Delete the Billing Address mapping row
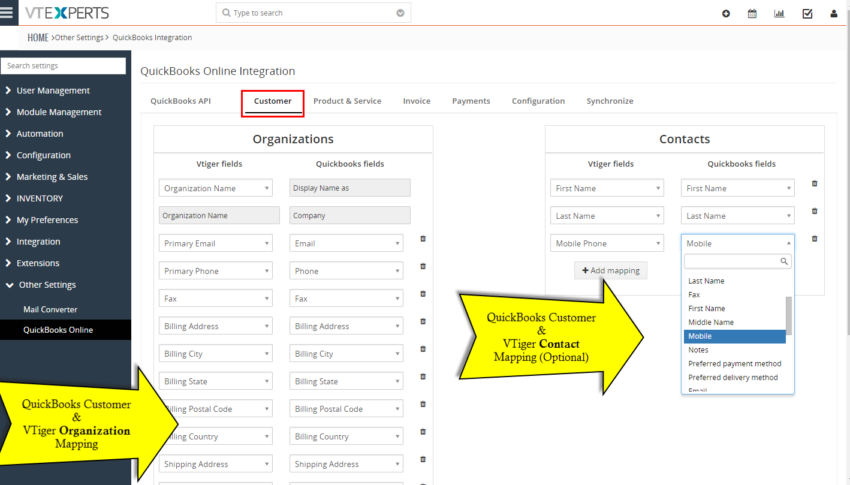This screenshot has height=485, width=850. (423, 321)
